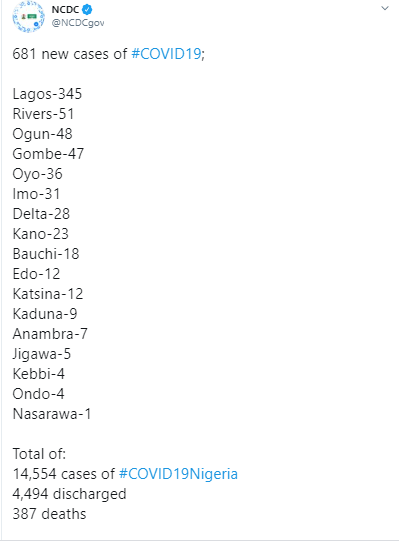Click the Gombe-47 line
The width and height of the screenshot is (399, 541).
point(48,154)
